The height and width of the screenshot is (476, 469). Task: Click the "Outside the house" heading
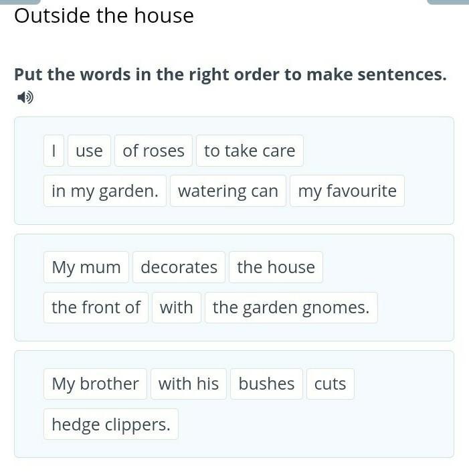[104, 15]
